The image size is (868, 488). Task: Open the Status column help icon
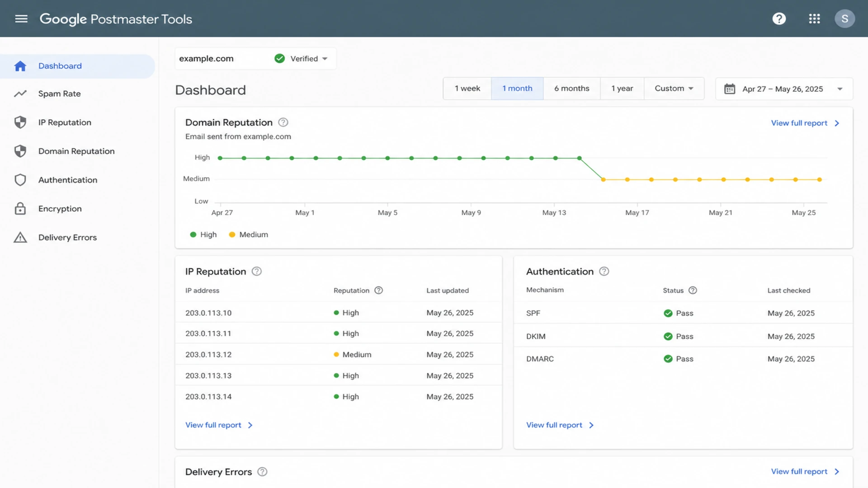(693, 290)
